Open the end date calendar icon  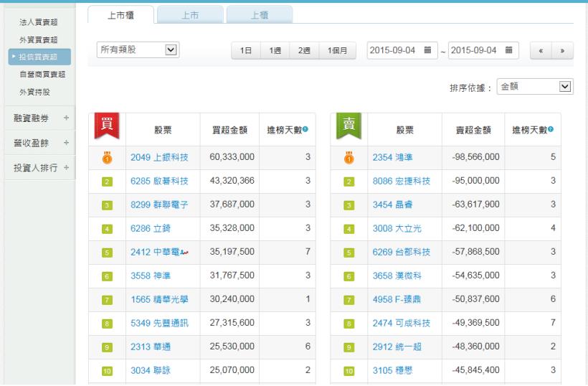pyautogui.click(x=508, y=50)
